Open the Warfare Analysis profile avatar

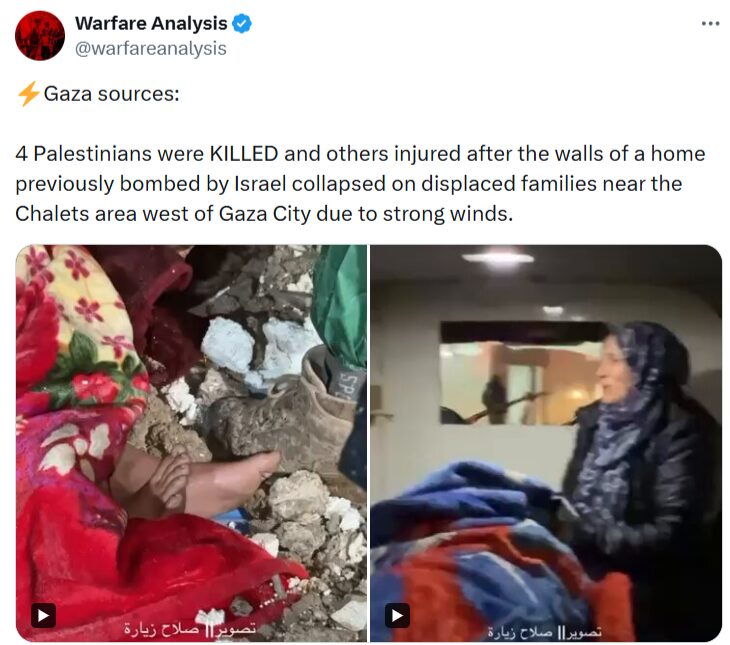click(x=40, y=35)
